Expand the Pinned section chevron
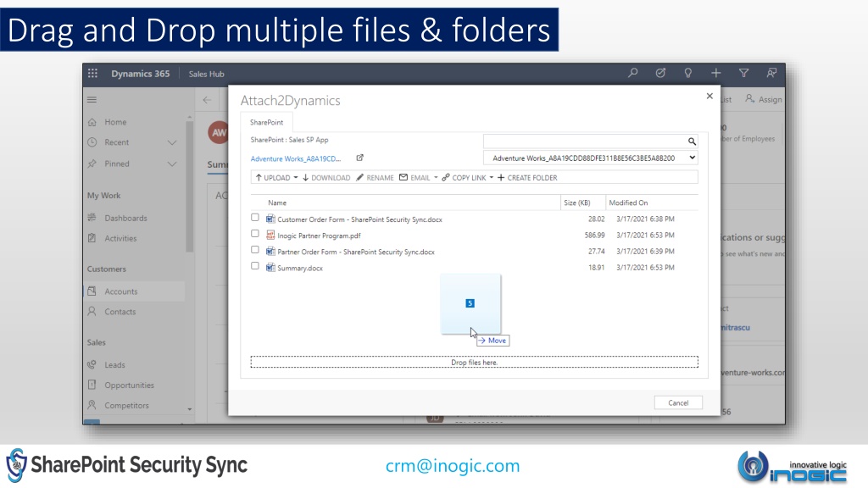868x488 pixels. 172,164
